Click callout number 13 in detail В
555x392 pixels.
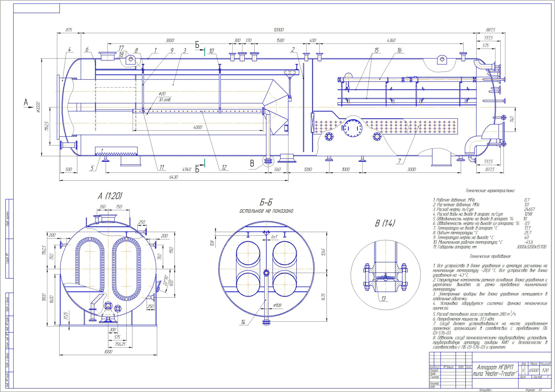pyautogui.click(x=383, y=299)
